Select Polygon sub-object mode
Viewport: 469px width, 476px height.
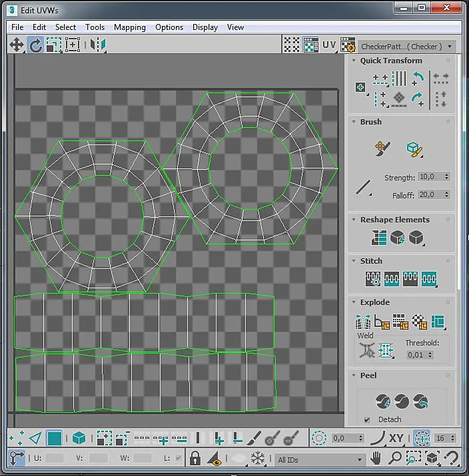pyautogui.click(x=55, y=438)
